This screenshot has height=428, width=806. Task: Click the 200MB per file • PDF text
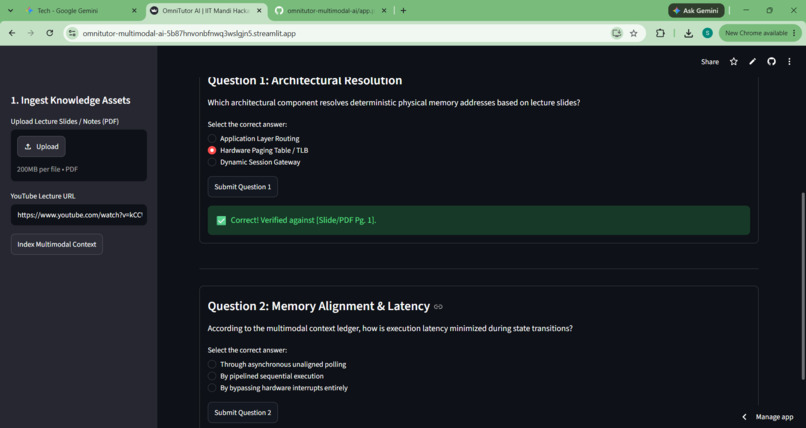click(47, 169)
